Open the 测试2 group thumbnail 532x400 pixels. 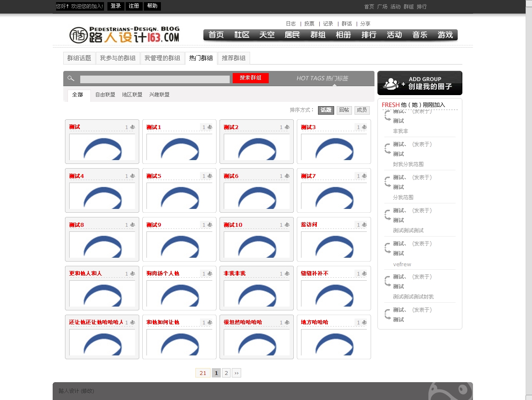point(256,147)
